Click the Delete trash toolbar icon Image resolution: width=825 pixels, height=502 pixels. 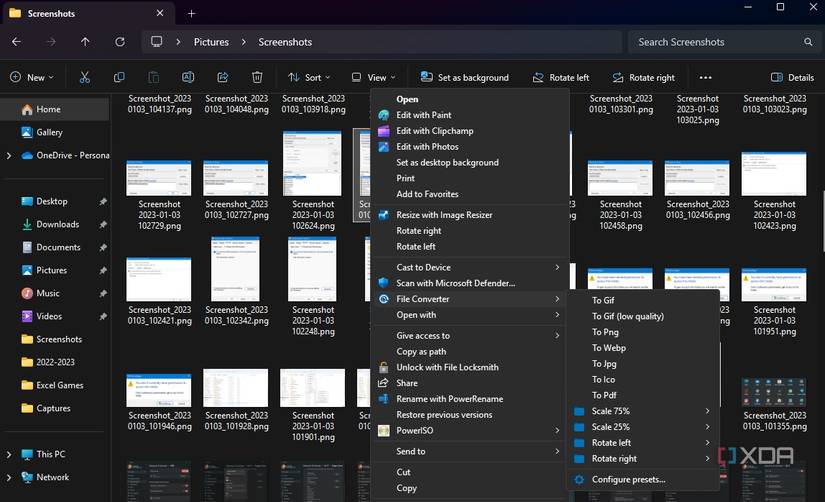point(257,77)
